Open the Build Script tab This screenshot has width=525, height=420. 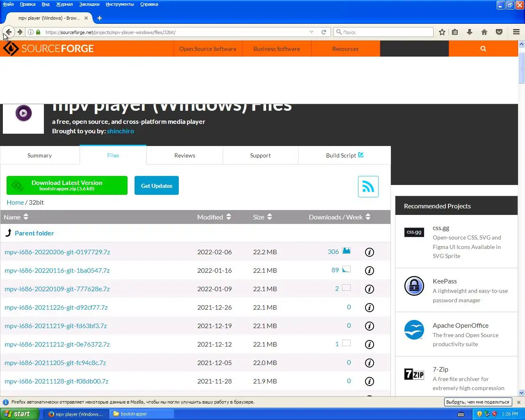tap(345, 155)
